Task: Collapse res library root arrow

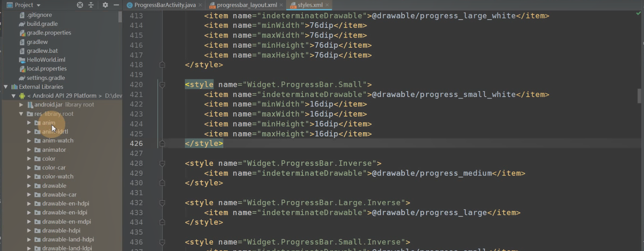Action: coord(21,114)
